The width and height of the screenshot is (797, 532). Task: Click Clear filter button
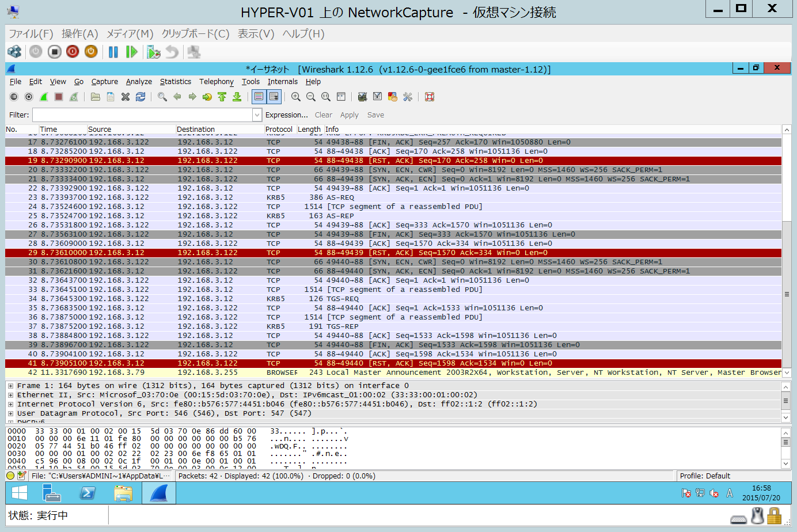324,115
